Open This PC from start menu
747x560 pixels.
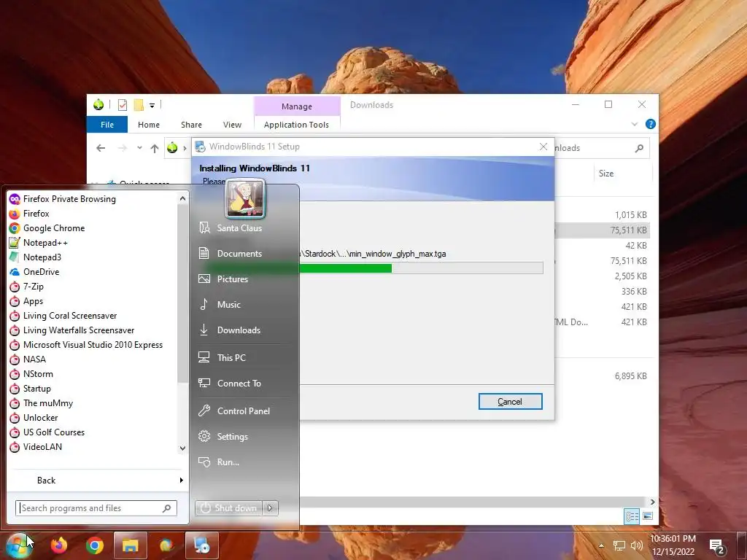[x=231, y=357]
